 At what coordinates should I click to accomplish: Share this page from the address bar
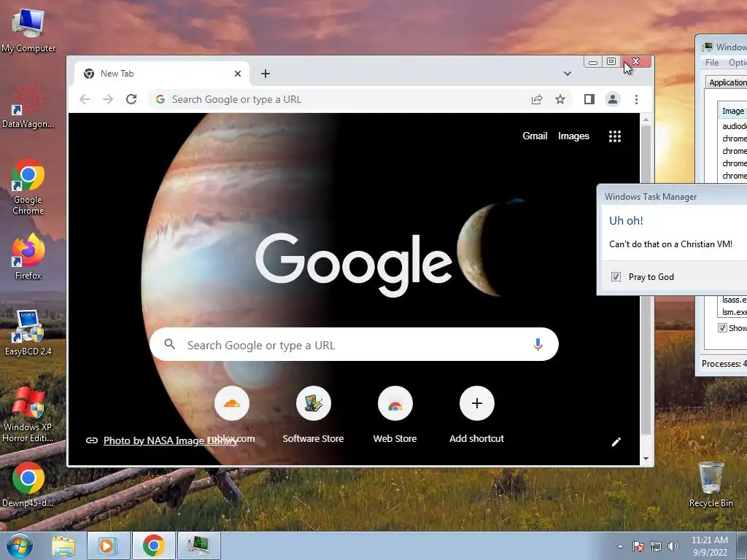[x=537, y=99]
